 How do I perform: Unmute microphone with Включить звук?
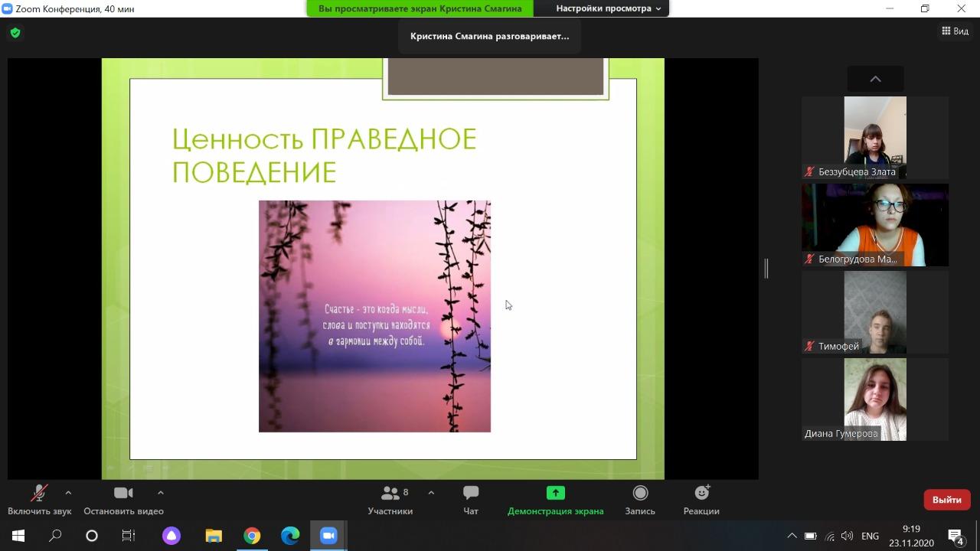pyautogui.click(x=39, y=494)
